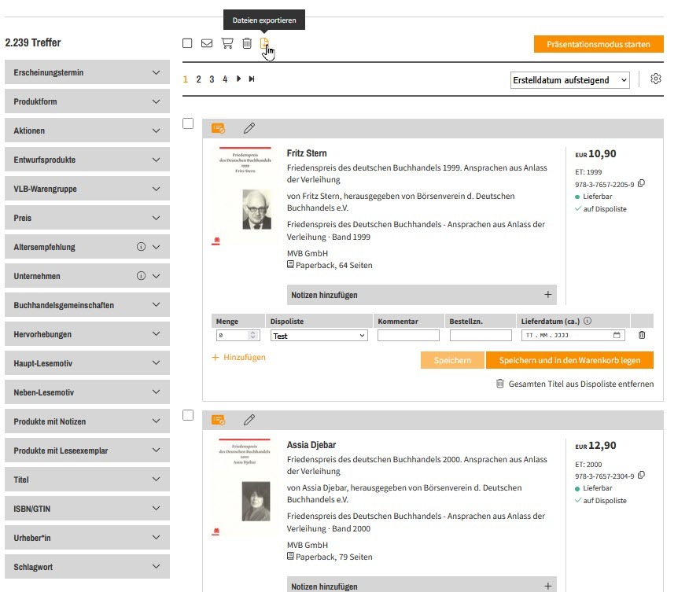
Task: Click the envelope email icon in toolbar
Action: pyautogui.click(x=207, y=43)
